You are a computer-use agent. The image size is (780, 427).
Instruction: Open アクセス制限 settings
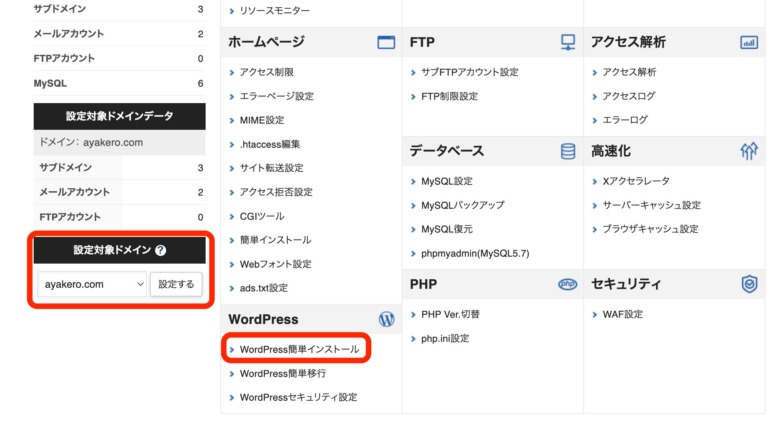[267, 72]
